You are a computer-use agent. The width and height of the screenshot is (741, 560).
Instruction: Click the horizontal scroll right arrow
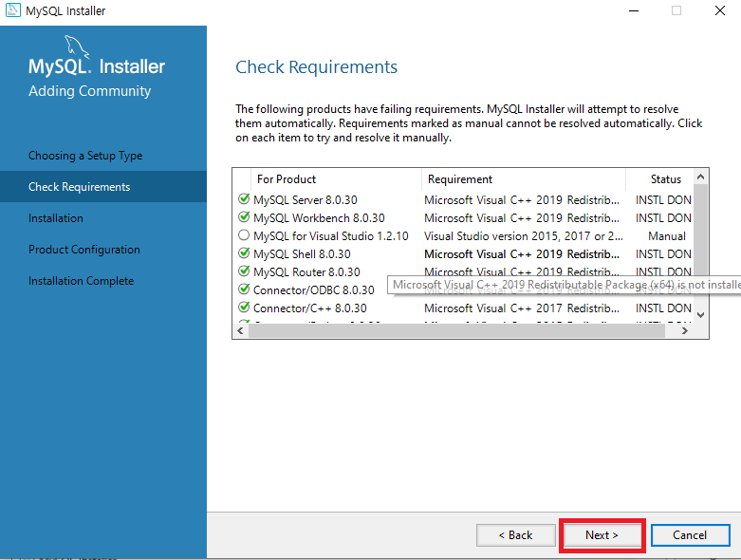684,331
